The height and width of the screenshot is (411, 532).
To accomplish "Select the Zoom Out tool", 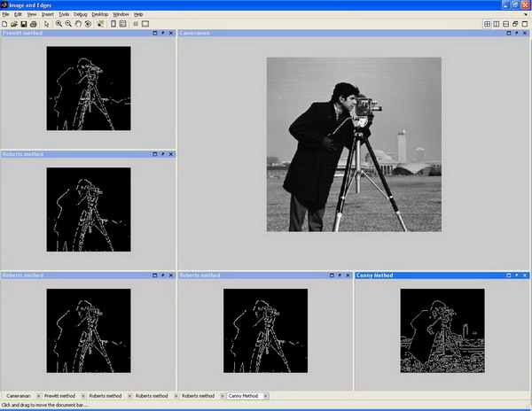I will click(68, 24).
